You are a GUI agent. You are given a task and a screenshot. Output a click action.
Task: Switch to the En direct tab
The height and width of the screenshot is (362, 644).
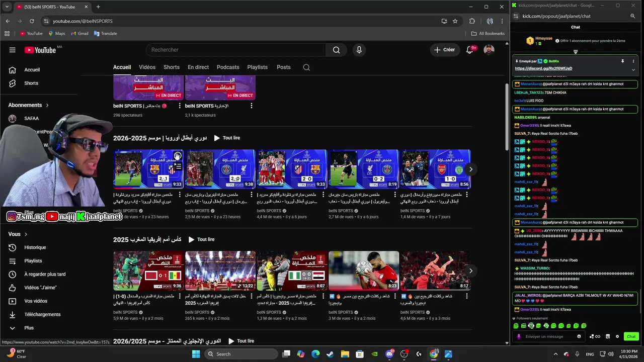tap(198, 67)
